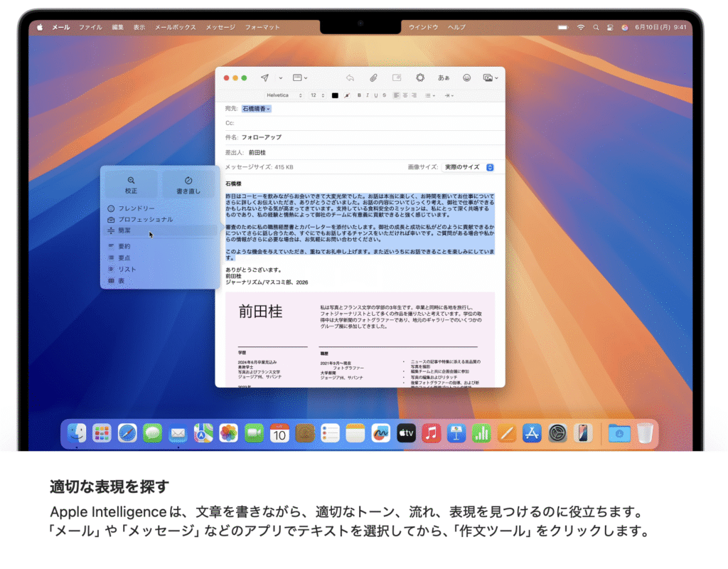Open the 画像サイズ 実際のサイズ popup
Viewport: 728px width, 569px height.
point(468,167)
